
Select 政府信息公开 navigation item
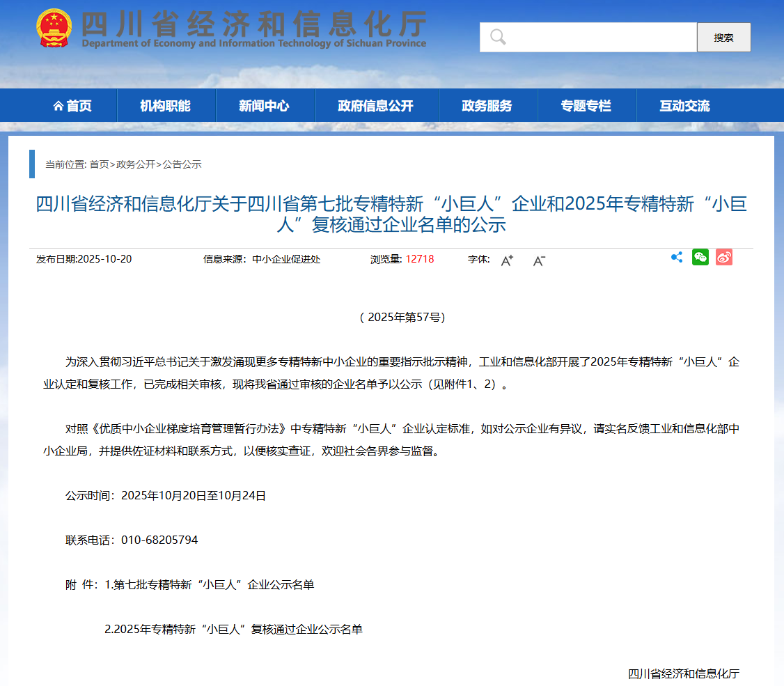[375, 106]
